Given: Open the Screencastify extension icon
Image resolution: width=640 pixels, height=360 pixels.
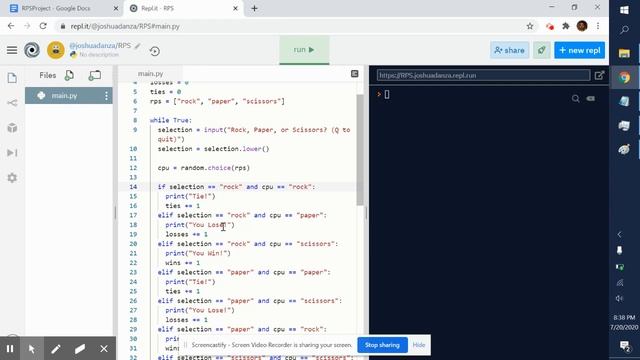Looking at the screenshot, I should click(x=550, y=27).
